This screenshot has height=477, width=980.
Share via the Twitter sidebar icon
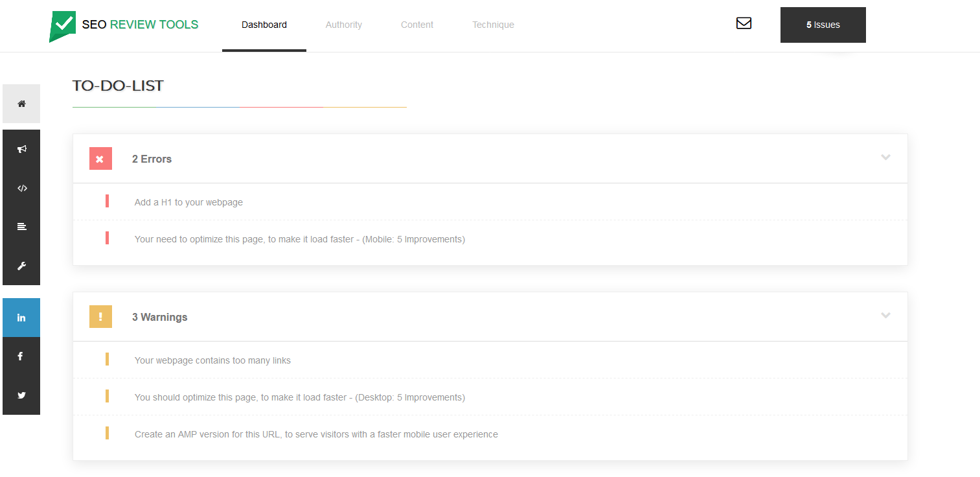pos(21,395)
